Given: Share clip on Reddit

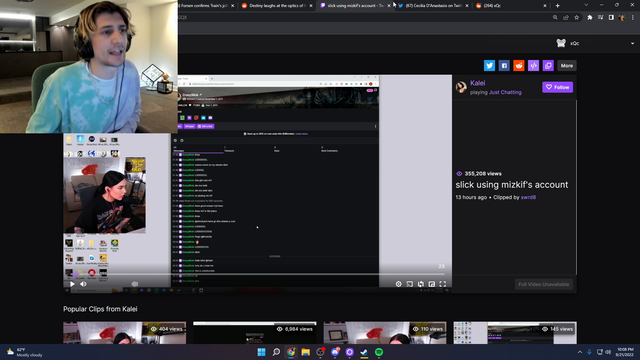Looking at the screenshot, I should [519, 65].
